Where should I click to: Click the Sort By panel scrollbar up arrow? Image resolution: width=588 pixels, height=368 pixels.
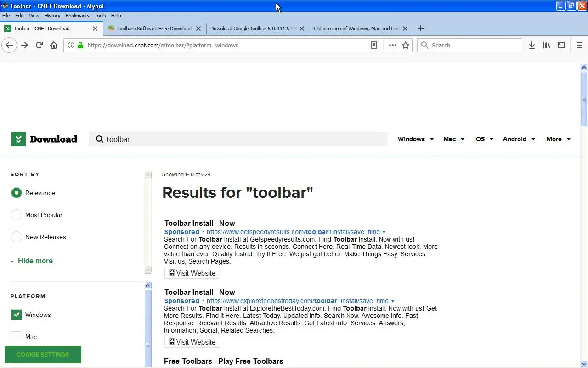pyautogui.click(x=148, y=175)
